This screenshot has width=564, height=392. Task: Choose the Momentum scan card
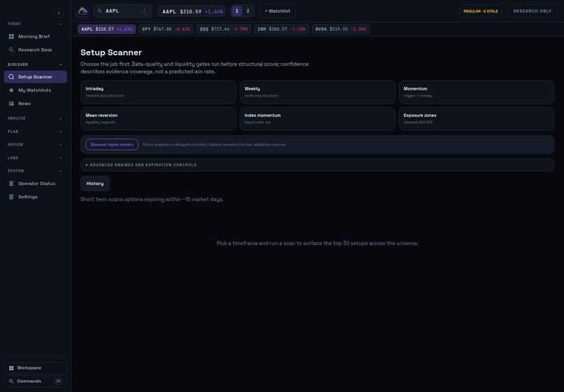click(477, 92)
